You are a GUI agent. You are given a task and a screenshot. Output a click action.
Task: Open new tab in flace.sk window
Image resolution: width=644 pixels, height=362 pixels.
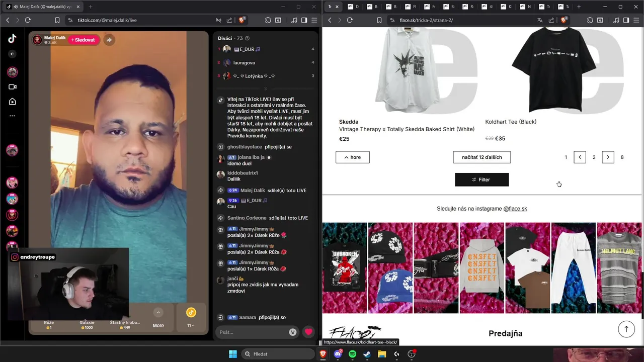point(579,7)
